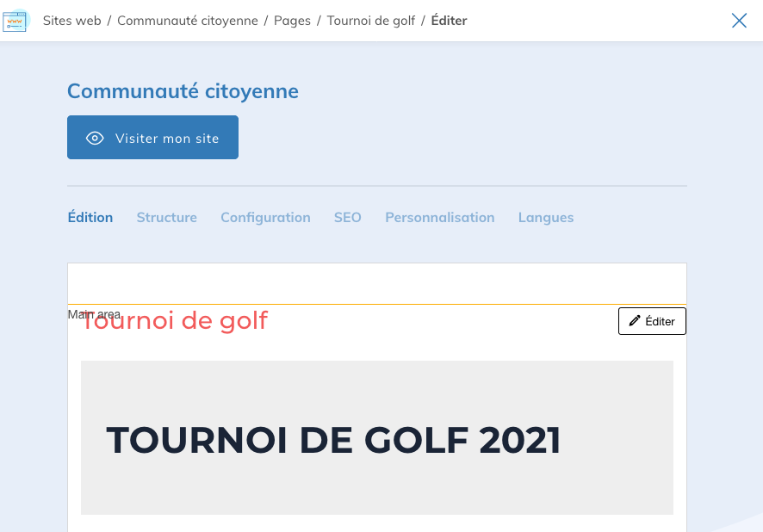Click the blue X to close the editor

(739, 20)
